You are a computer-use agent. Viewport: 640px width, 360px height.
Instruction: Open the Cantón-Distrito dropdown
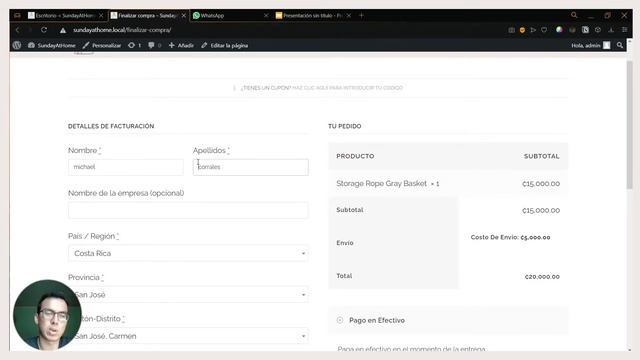pos(188,336)
